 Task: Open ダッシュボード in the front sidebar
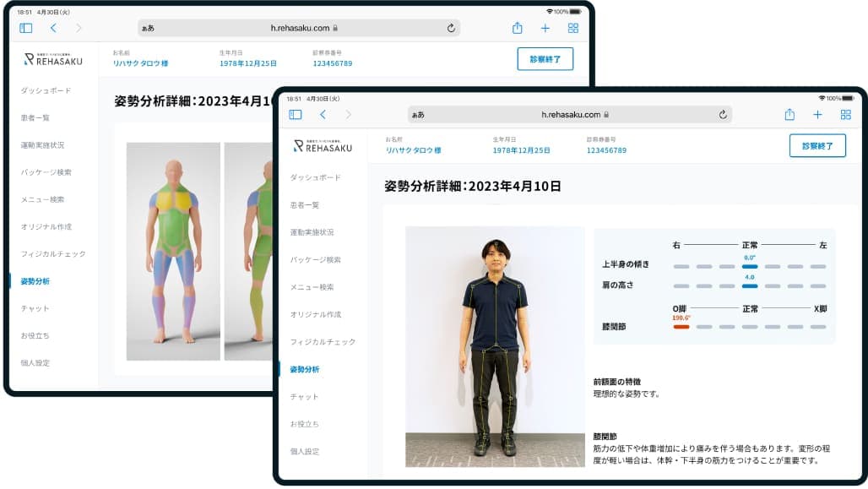point(315,177)
